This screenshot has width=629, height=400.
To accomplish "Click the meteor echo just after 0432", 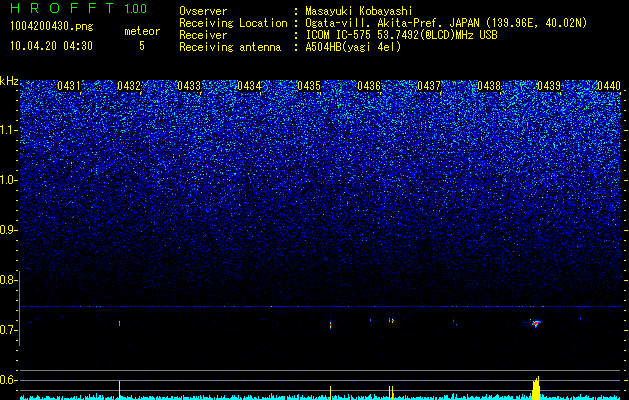I will click(120, 323).
